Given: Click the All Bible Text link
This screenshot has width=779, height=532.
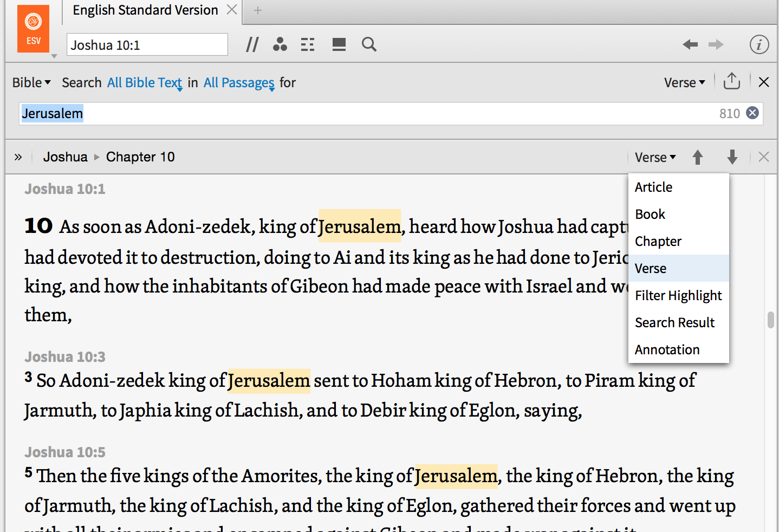Looking at the screenshot, I should (x=145, y=82).
